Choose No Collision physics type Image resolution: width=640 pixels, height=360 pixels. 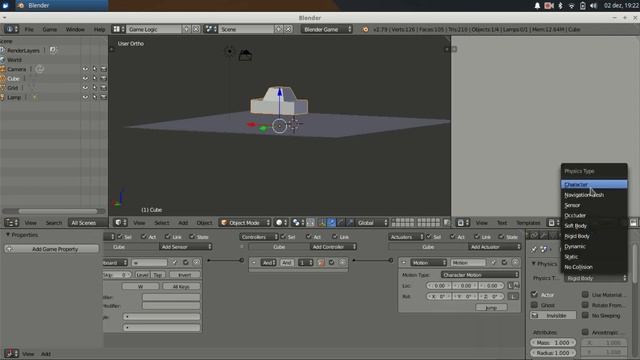coord(594,267)
